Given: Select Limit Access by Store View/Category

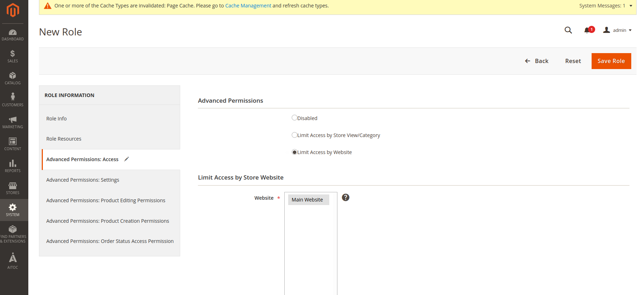Looking at the screenshot, I should [x=294, y=135].
